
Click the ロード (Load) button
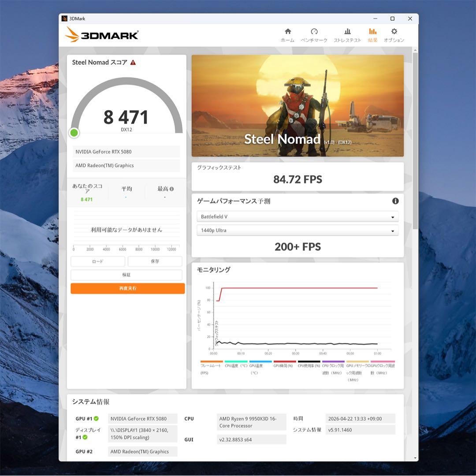point(98,261)
